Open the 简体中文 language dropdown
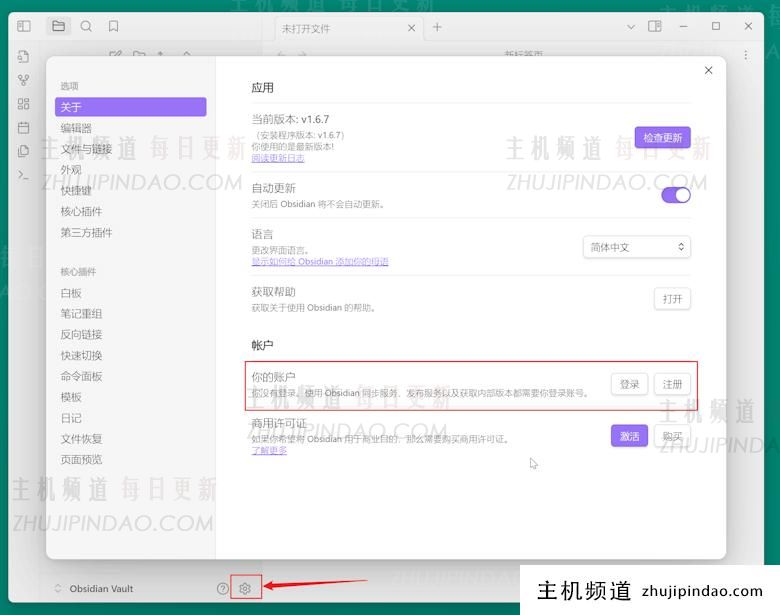Screen dimensions: 780x615 click(x=637, y=247)
